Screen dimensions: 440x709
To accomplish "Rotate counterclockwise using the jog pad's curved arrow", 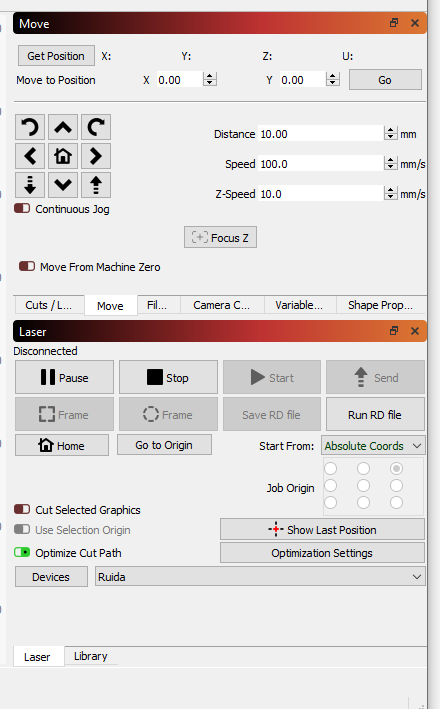I will 30,127.
